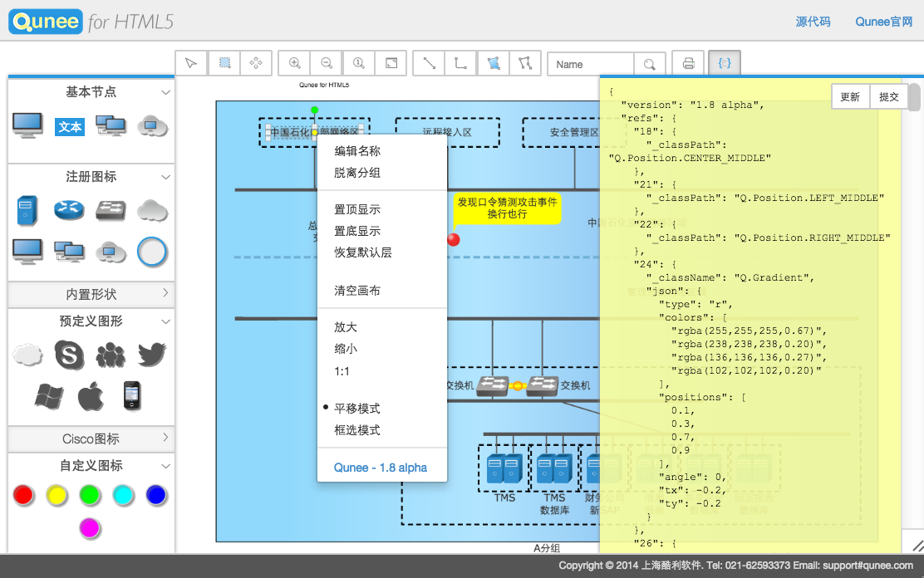Pick the Windows logo in 预定义图形
The height and width of the screenshot is (578, 924).
coord(49,396)
